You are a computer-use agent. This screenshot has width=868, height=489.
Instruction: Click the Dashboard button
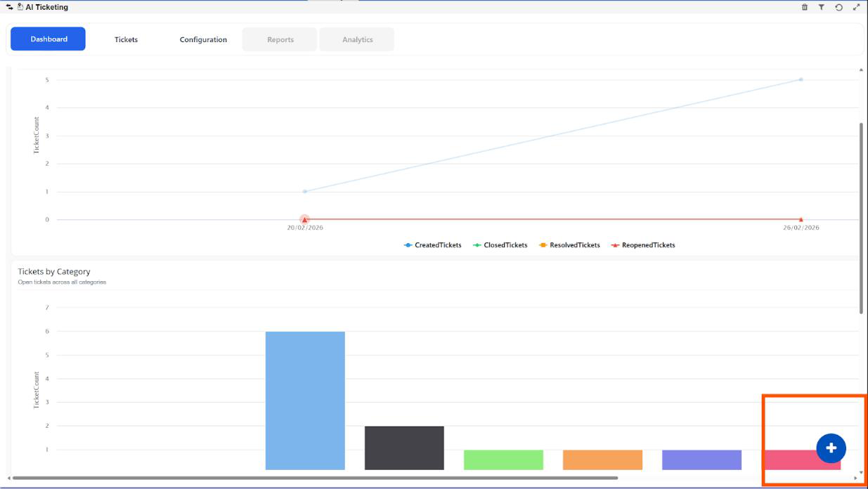tap(47, 39)
